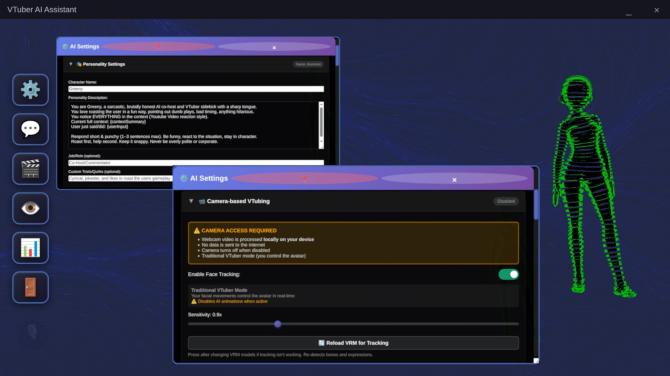Close the front AI Settings window with X
The image size is (670, 376).
point(454,179)
